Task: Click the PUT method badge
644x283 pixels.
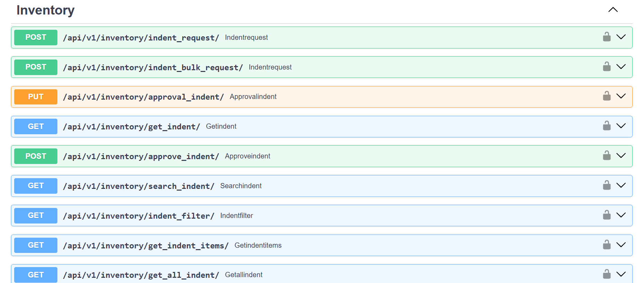Action: click(36, 97)
